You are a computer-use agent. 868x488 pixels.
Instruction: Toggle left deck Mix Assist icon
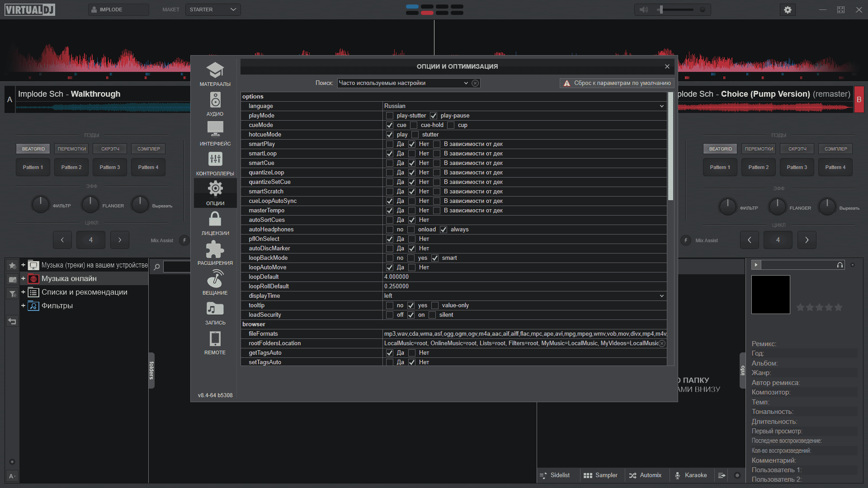(x=184, y=240)
